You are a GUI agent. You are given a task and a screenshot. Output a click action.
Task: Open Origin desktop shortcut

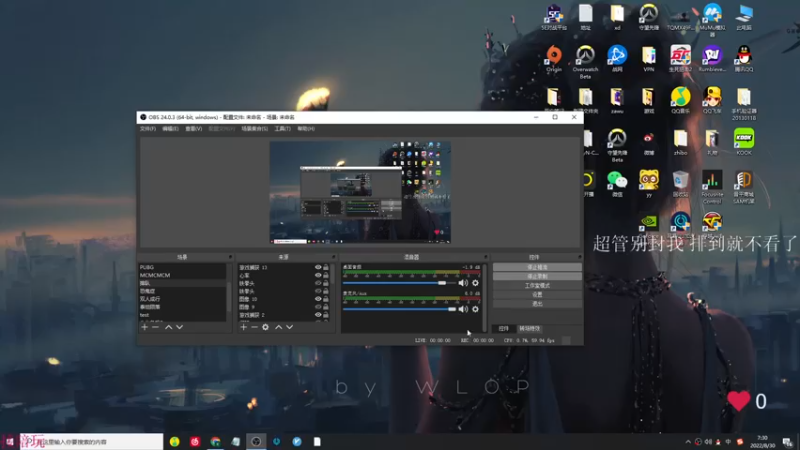(554, 59)
